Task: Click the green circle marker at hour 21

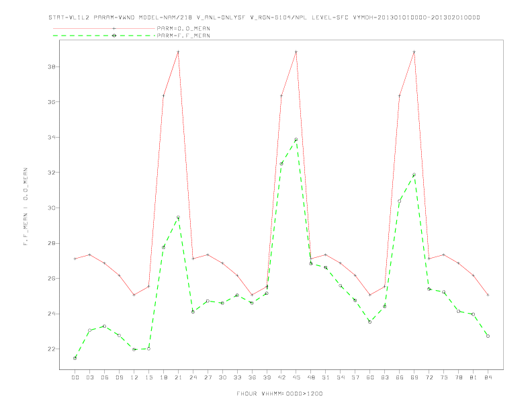Action: click(x=178, y=218)
